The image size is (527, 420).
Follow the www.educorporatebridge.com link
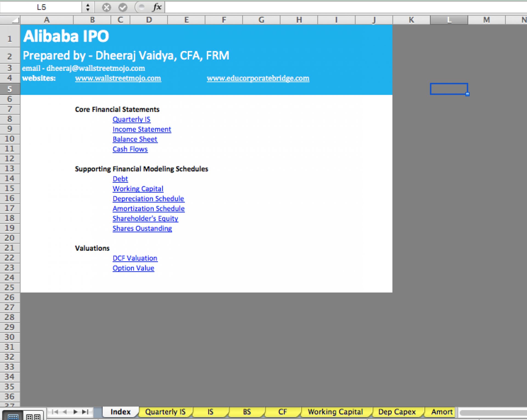(x=258, y=78)
